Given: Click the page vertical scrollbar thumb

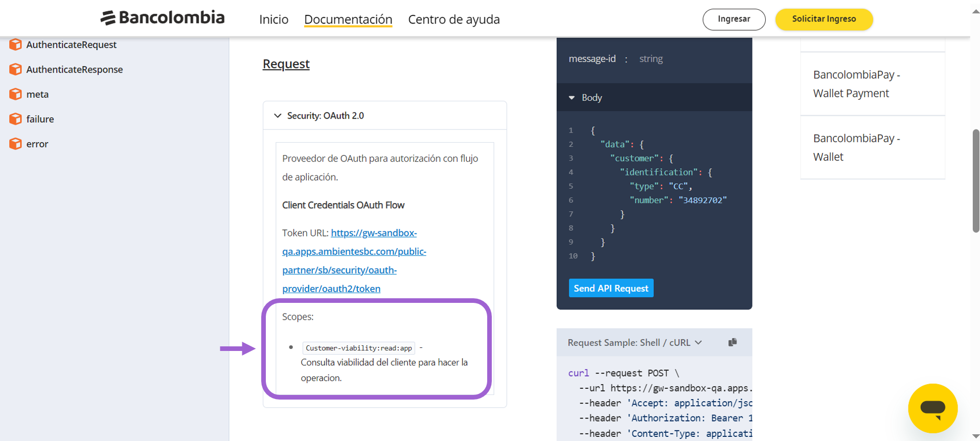Looking at the screenshot, I should coord(975,181).
